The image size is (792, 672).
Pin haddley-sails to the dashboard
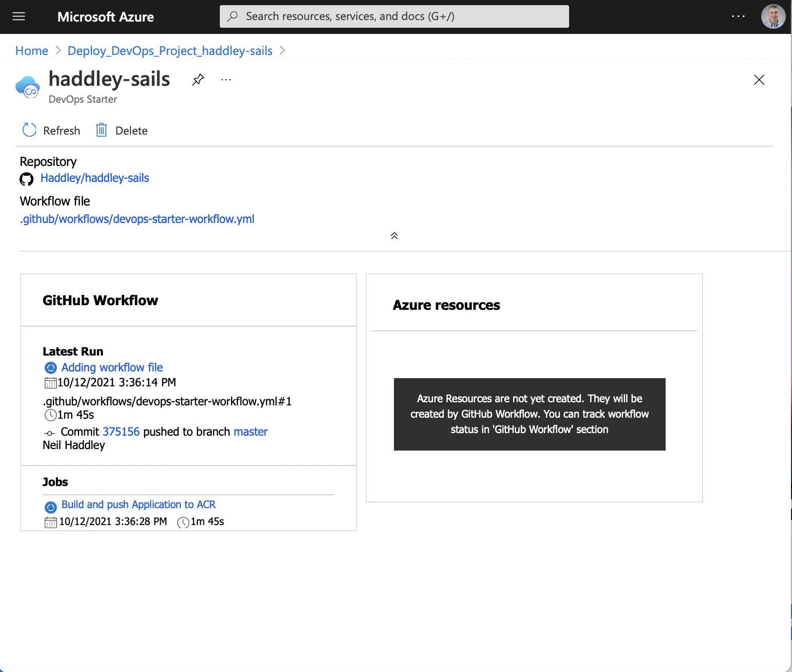point(198,80)
